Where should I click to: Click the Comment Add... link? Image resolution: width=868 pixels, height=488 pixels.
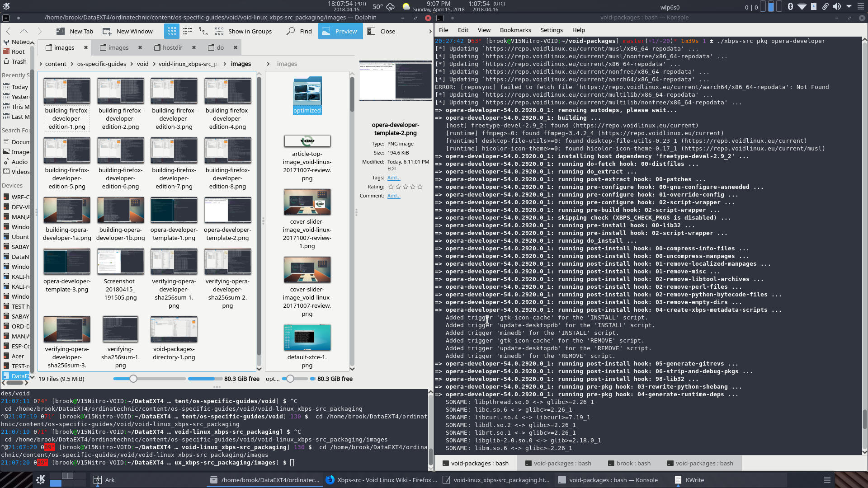[394, 196]
